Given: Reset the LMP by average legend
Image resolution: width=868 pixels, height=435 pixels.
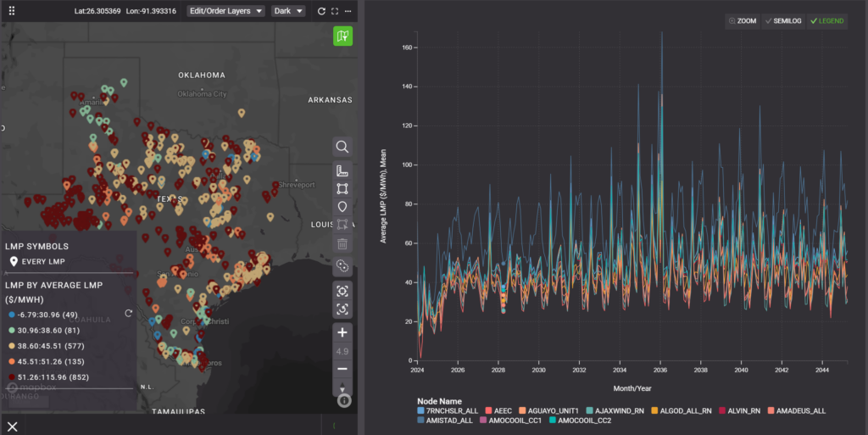Looking at the screenshot, I should [x=129, y=314].
